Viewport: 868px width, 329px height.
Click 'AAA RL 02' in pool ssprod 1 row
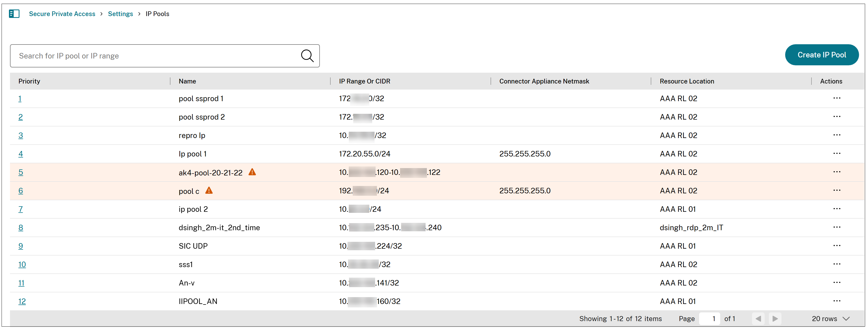tap(678, 99)
